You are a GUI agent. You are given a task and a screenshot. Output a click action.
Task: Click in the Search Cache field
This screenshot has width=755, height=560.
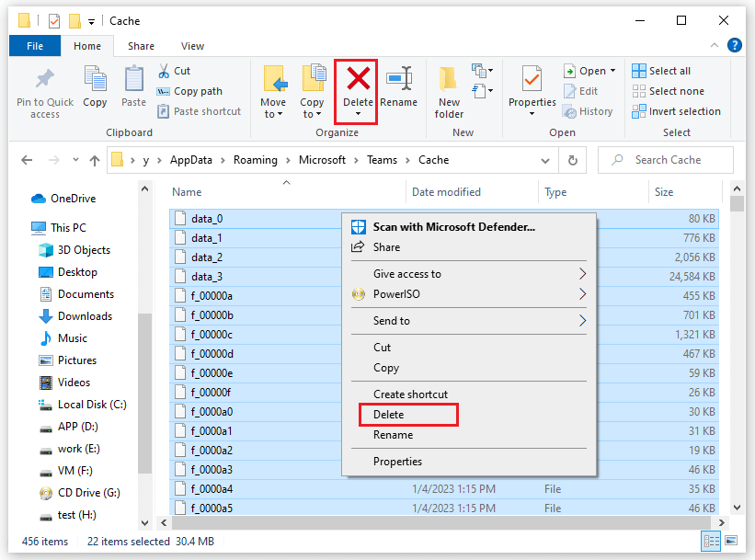pyautogui.click(x=667, y=160)
